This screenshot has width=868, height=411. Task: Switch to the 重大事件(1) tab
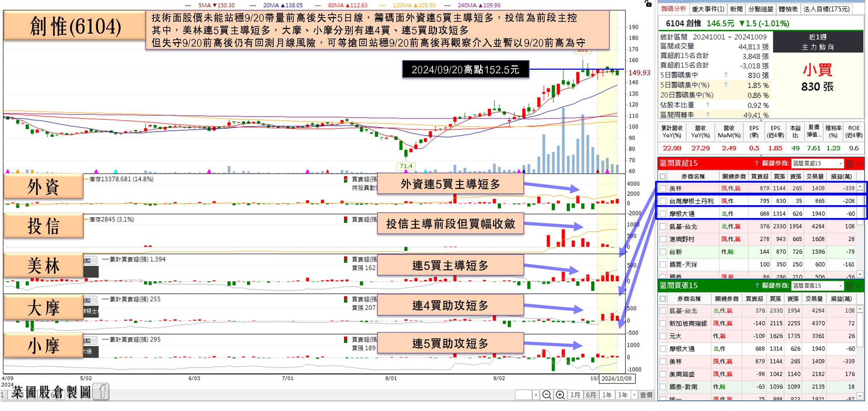coord(708,9)
